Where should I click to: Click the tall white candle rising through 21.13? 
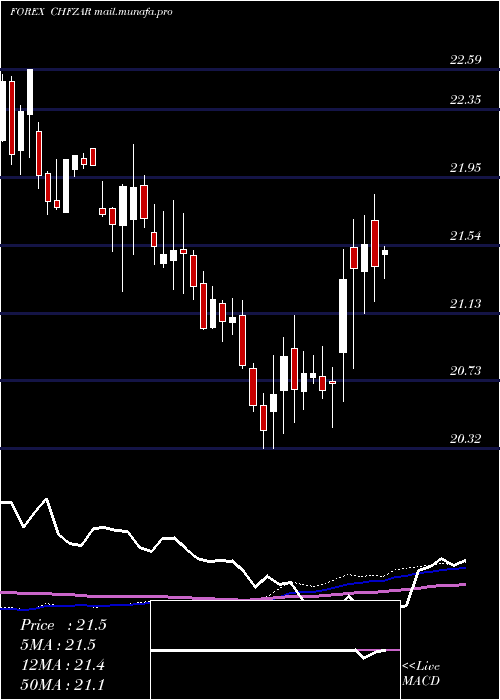tap(343, 316)
